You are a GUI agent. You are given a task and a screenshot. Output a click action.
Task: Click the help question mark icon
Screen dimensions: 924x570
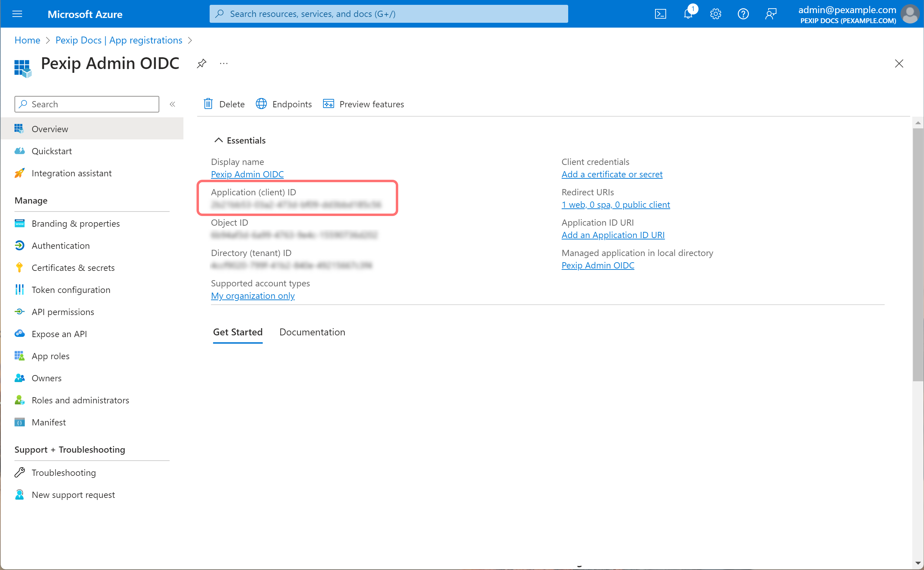(743, 14)
